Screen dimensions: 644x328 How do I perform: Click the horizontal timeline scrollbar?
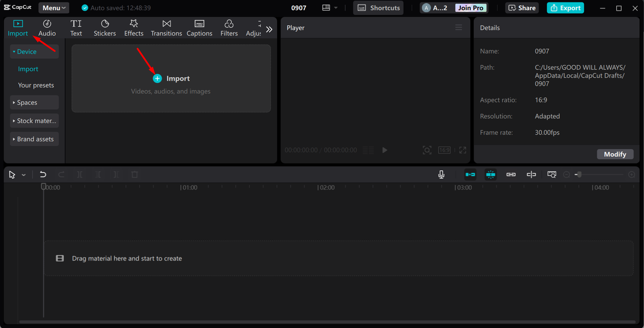pyautogui.click(x=327, y=322)
